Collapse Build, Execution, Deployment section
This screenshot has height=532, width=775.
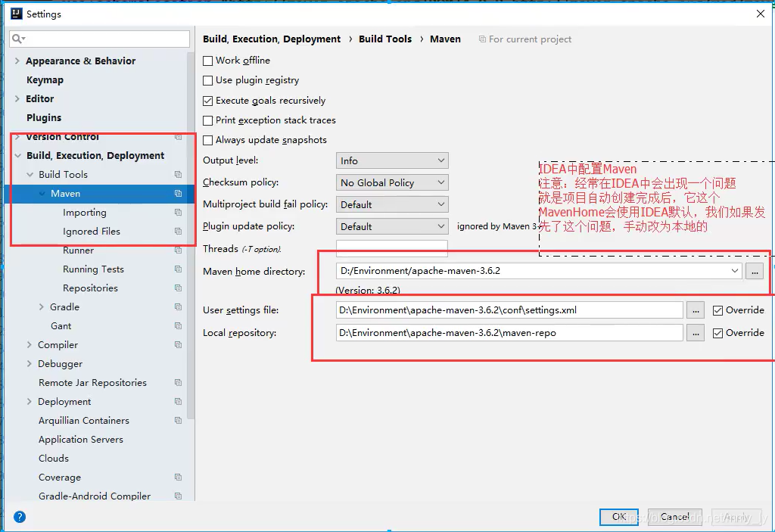(18, 155)
